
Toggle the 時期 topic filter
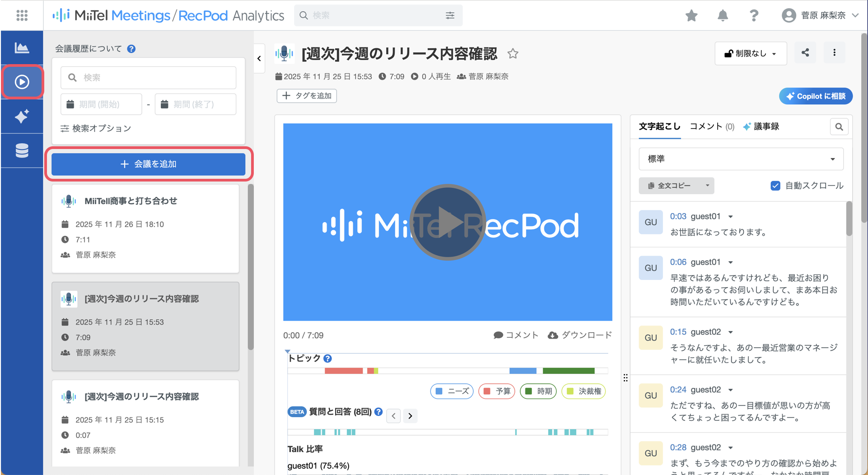click(x=538, y=391)
